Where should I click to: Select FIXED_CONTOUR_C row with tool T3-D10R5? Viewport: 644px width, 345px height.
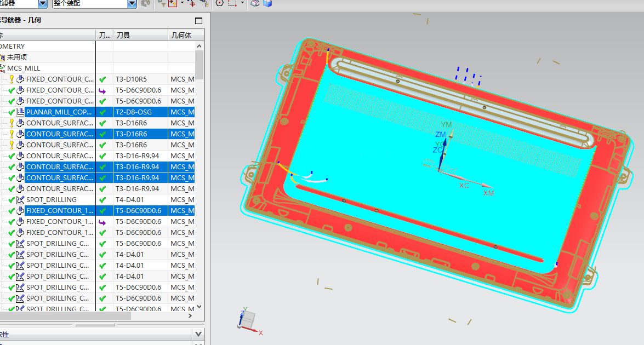[x=60, y=79]
